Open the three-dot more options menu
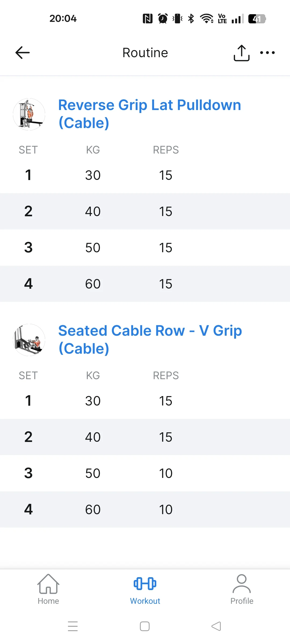Viewport: 290px width, 644px height. (x=267, y=53)
